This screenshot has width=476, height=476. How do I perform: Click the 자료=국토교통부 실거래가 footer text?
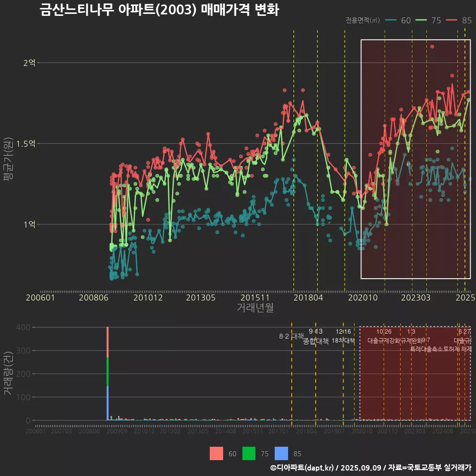(429, 468)
